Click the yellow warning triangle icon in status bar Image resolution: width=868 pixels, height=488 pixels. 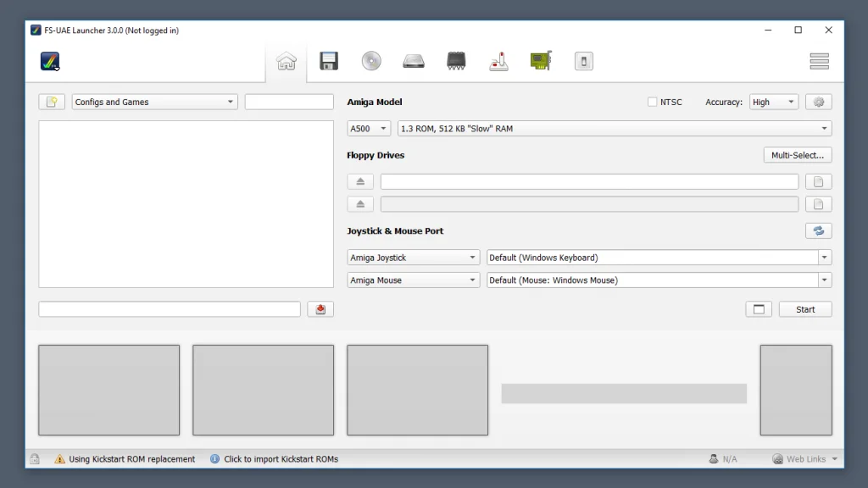coord(60,458)
